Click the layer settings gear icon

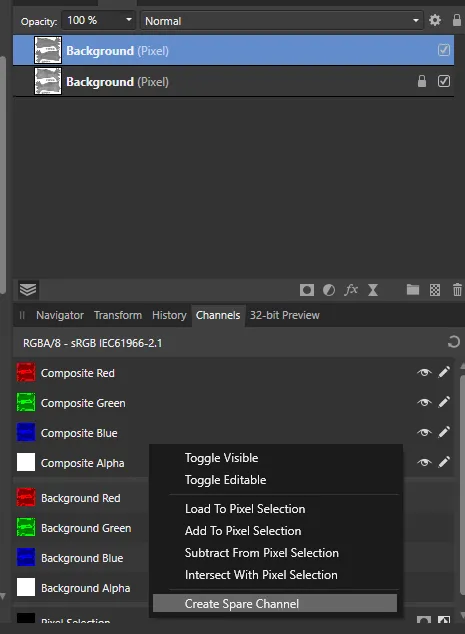435,20
